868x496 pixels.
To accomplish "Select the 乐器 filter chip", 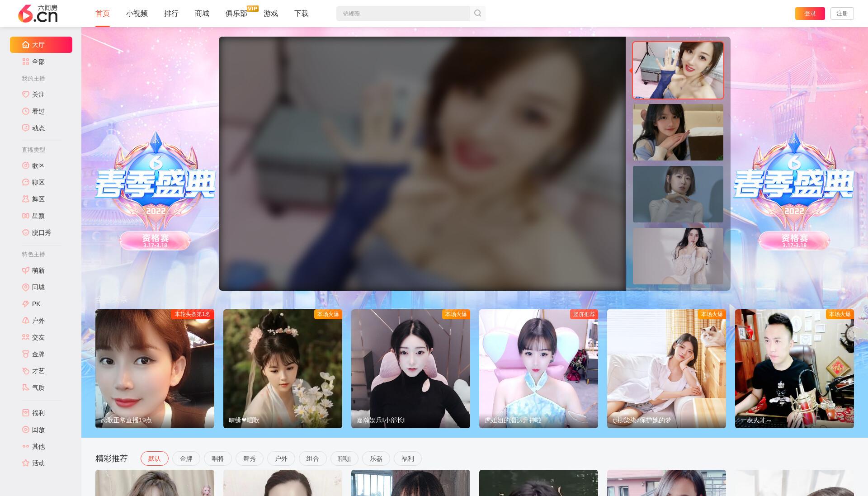I will [376, 458].
